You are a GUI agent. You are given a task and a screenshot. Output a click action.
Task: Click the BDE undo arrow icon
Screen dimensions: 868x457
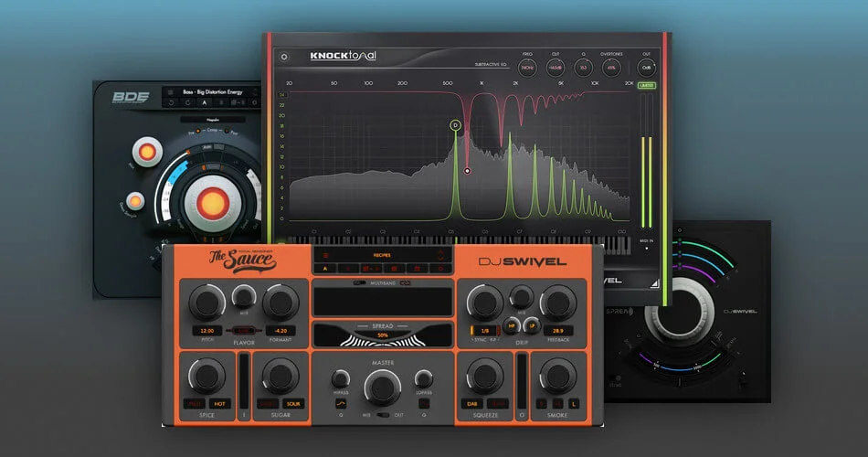172,103
